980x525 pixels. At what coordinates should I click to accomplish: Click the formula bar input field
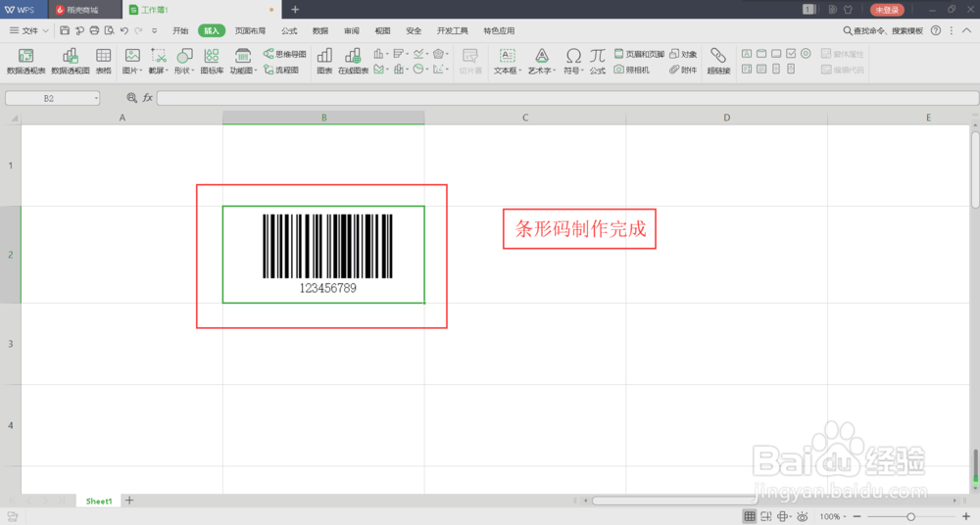click(x=567, y=98)
